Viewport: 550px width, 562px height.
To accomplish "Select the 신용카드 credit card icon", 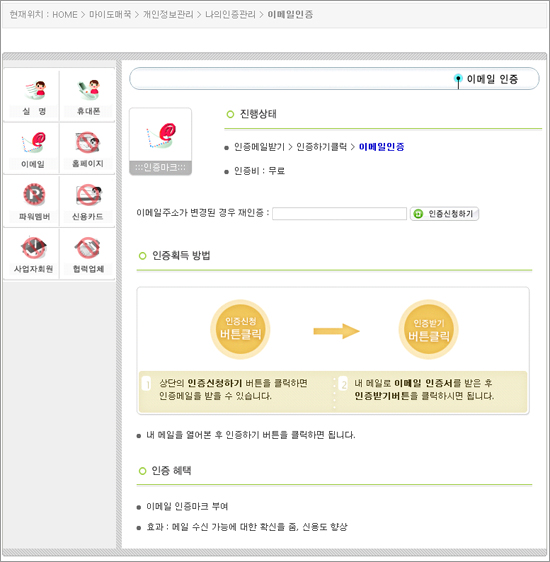I will 88,201.
